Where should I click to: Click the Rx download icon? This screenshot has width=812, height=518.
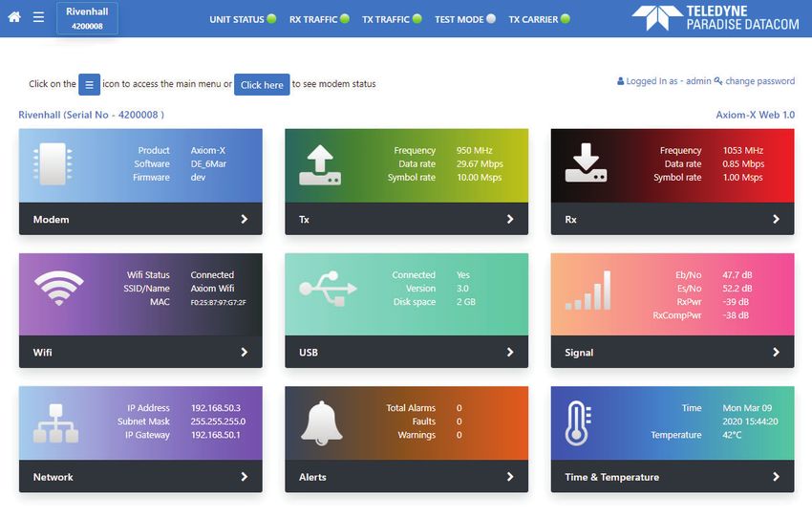click(x=586, y=162)
